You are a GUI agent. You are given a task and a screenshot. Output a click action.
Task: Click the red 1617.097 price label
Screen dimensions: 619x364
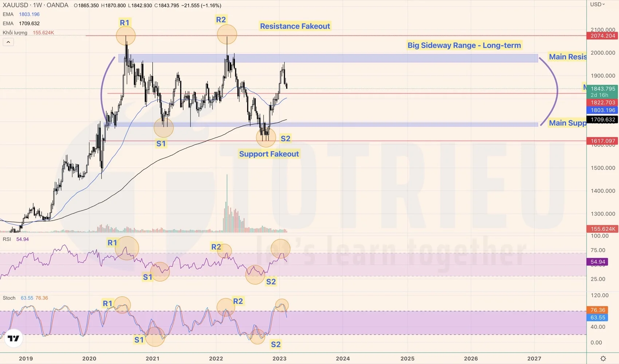pos(602,141)
